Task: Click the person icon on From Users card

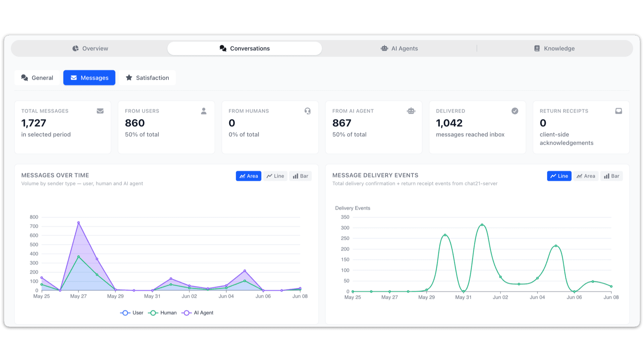Action: click(x=204, y=111)
